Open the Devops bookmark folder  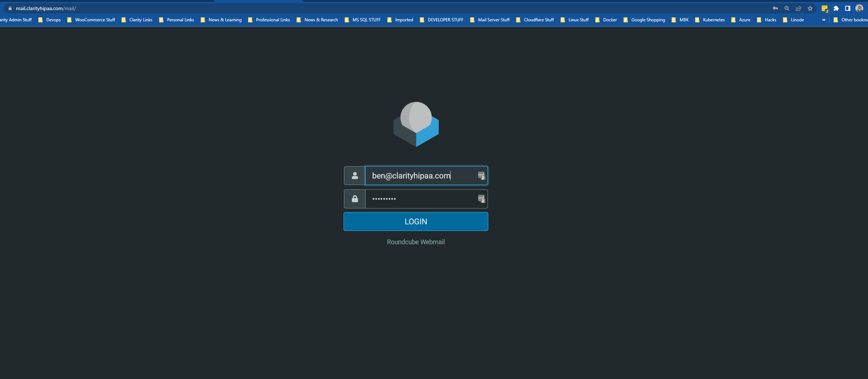click(50, 20)
